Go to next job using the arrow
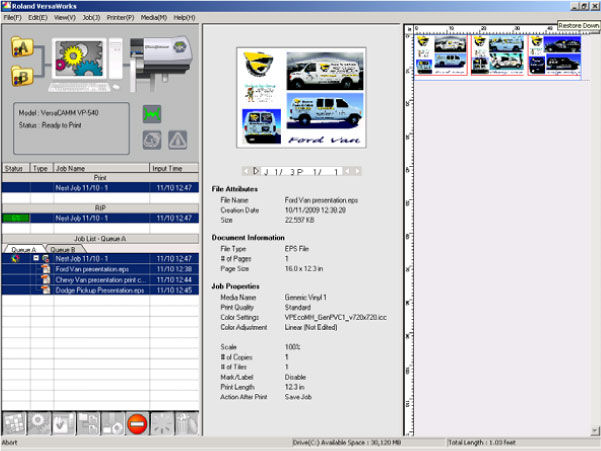This screenshot has width=601, height=451. (x=256, y=171)
